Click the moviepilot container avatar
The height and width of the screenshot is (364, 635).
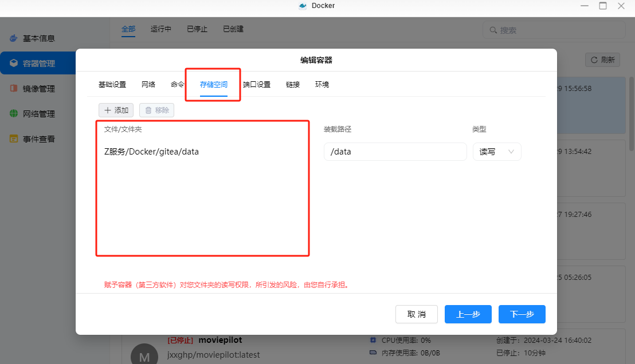point(144,356)
